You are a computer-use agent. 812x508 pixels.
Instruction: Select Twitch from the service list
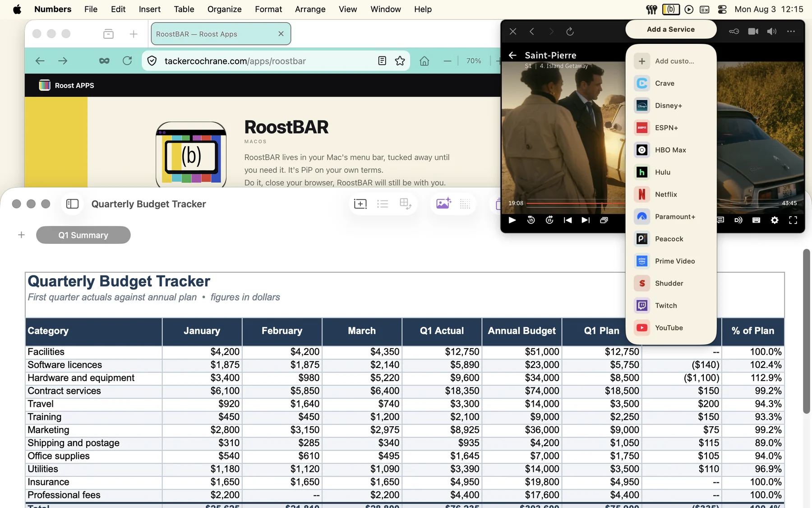pos(671,305)
